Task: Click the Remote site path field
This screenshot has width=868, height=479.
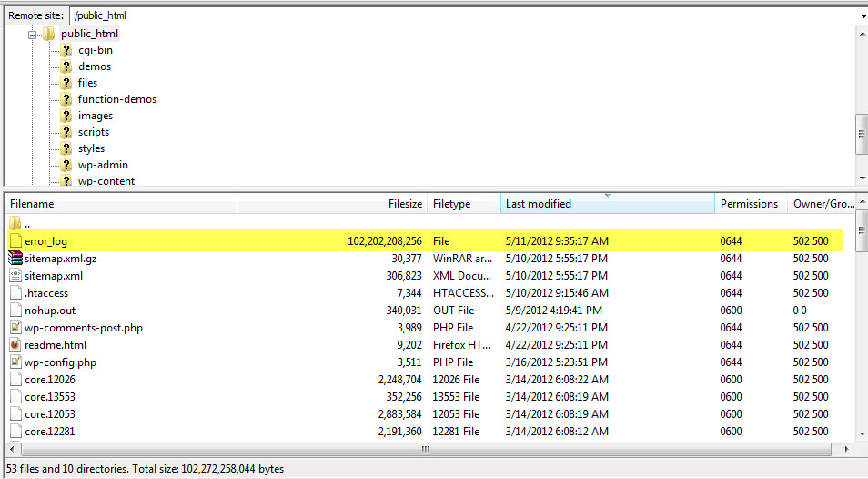Action: 455,16
